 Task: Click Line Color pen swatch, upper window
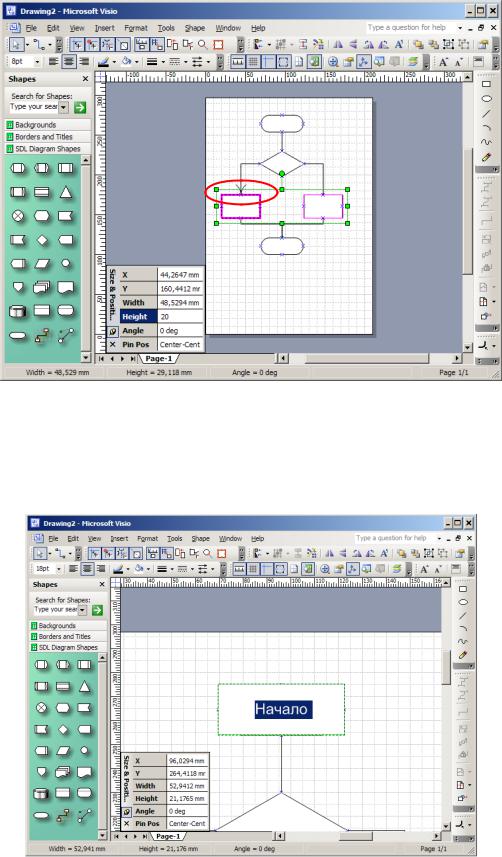click(x=103, y=62)
